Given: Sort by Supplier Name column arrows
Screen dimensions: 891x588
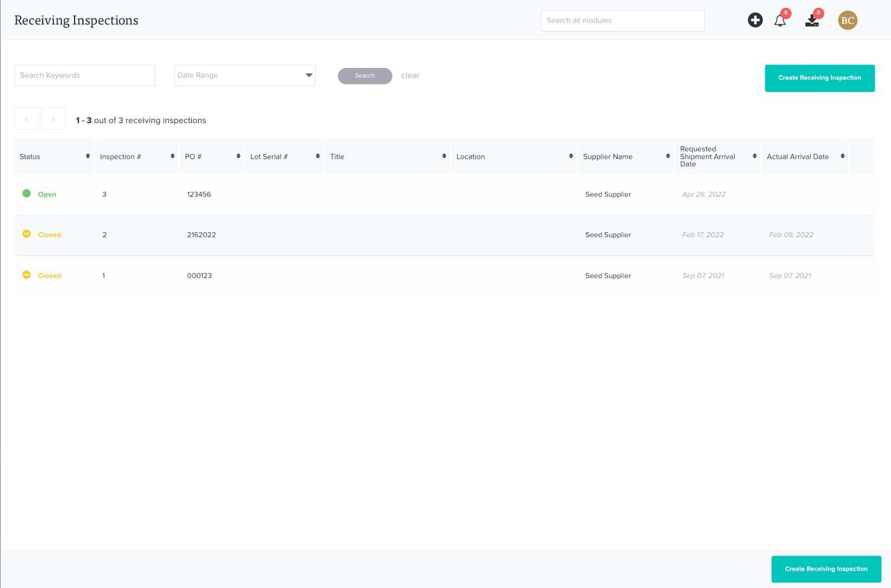Looking at the screenshot, I should (x=668, y=156).
